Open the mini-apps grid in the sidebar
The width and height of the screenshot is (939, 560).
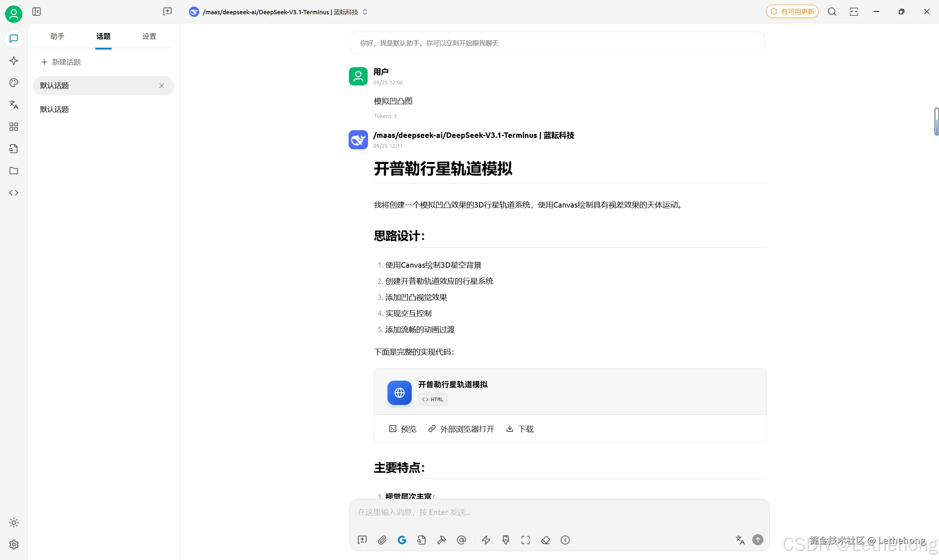(x=14, y=127)
